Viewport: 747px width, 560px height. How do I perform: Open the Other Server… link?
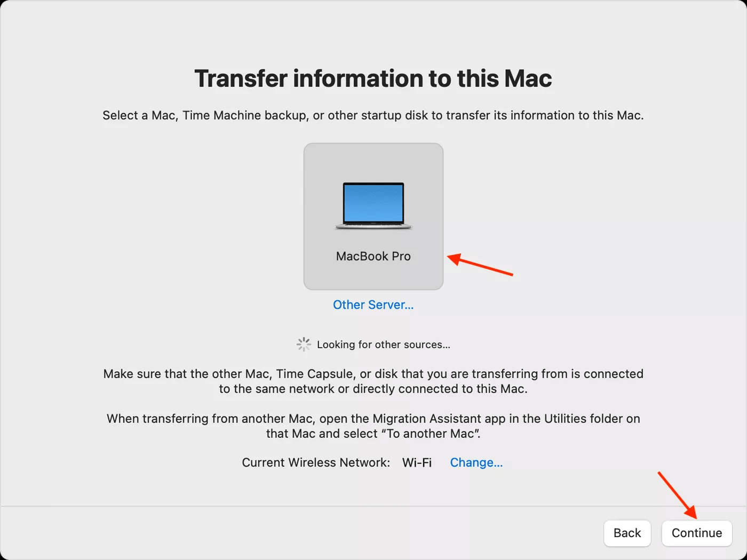tap(373, 305)
